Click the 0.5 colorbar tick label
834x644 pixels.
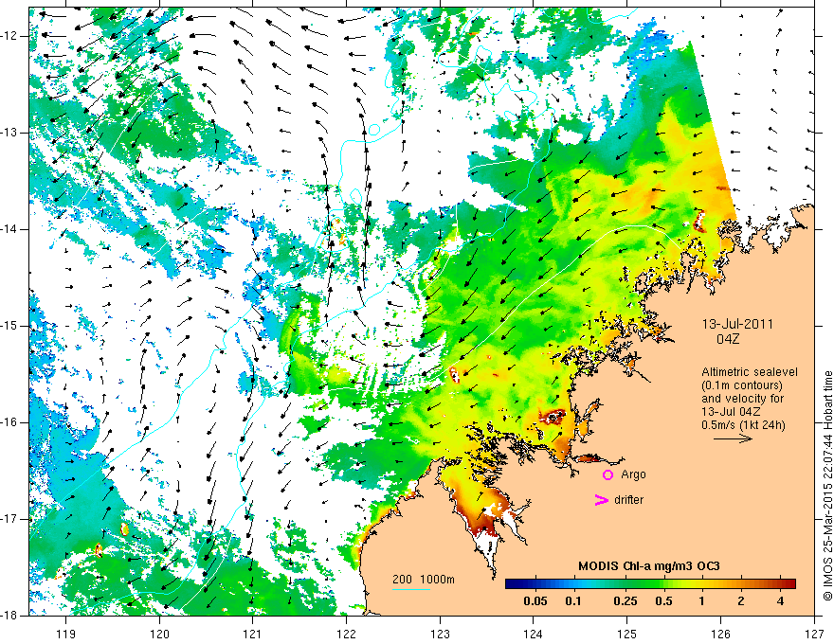tap(663, 601)
